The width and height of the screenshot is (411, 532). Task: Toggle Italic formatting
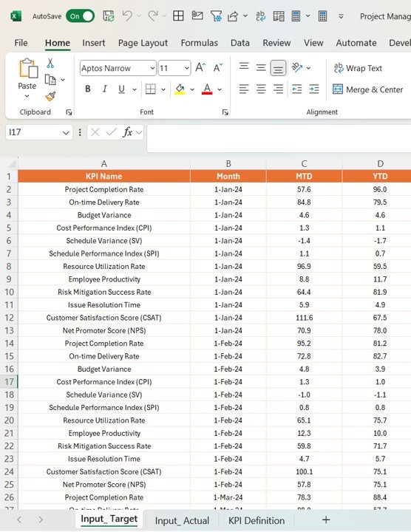tap(104, 89)
